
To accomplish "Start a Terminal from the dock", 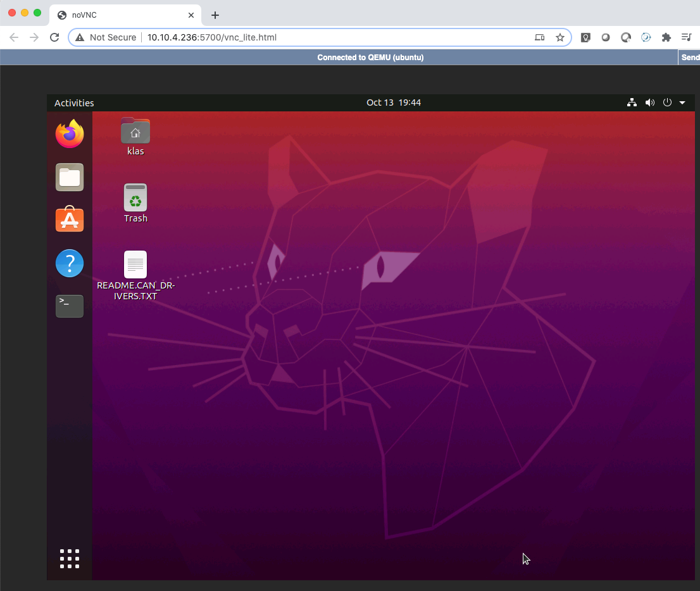I will tap(69, 306).
